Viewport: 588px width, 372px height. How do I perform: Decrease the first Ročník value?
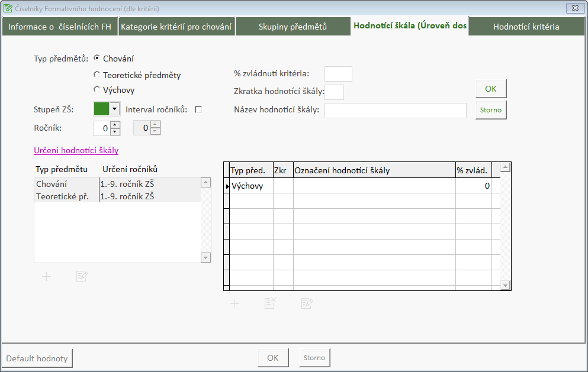click(115, 131)
